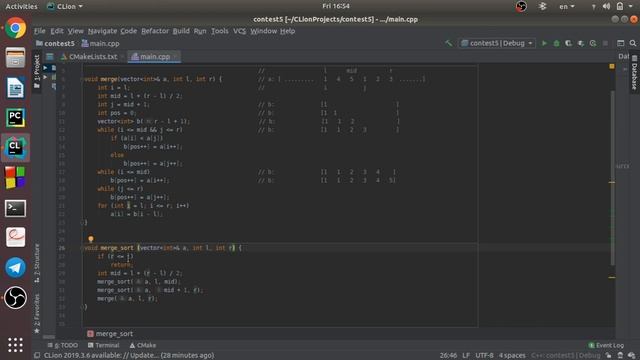
Task: Toggle the Event Log tool window
Action: [x=606, y=345]
